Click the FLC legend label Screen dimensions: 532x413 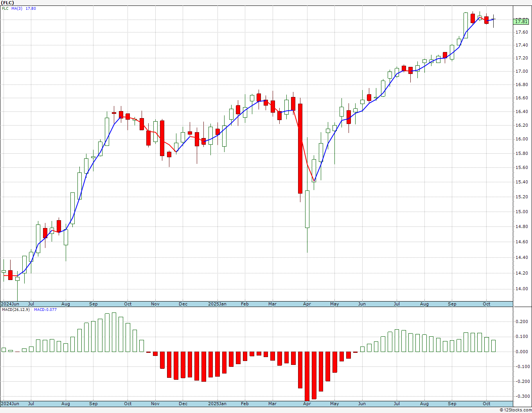[x=5, y=8]
